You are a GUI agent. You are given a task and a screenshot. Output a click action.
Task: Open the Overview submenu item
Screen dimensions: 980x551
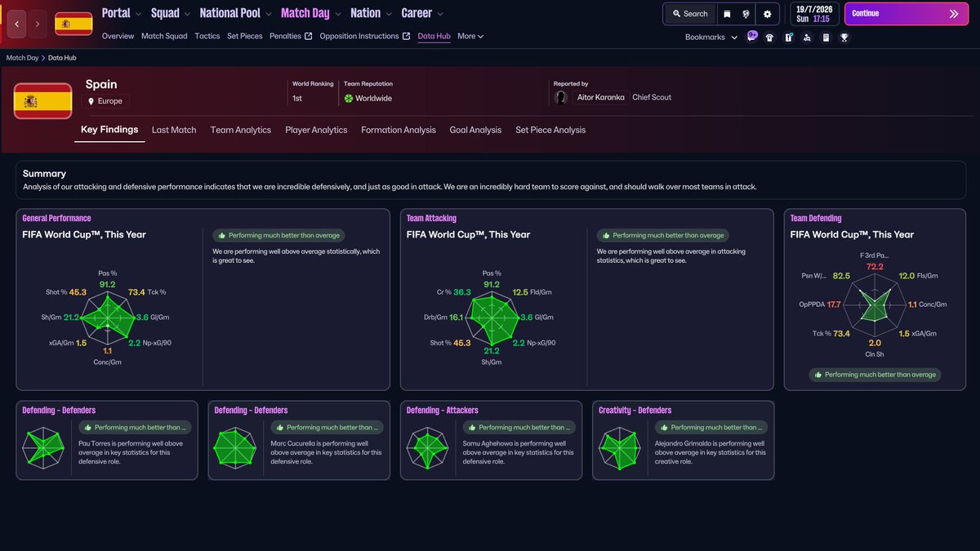pyautogui.click(x=118, y=36)
